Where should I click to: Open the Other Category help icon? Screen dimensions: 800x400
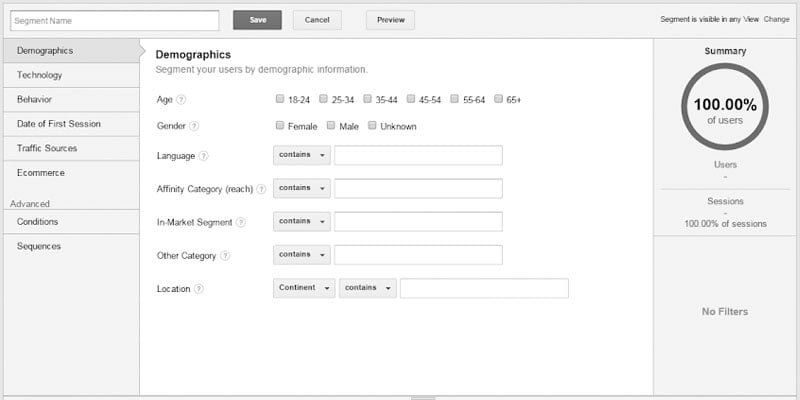point(225,256)
